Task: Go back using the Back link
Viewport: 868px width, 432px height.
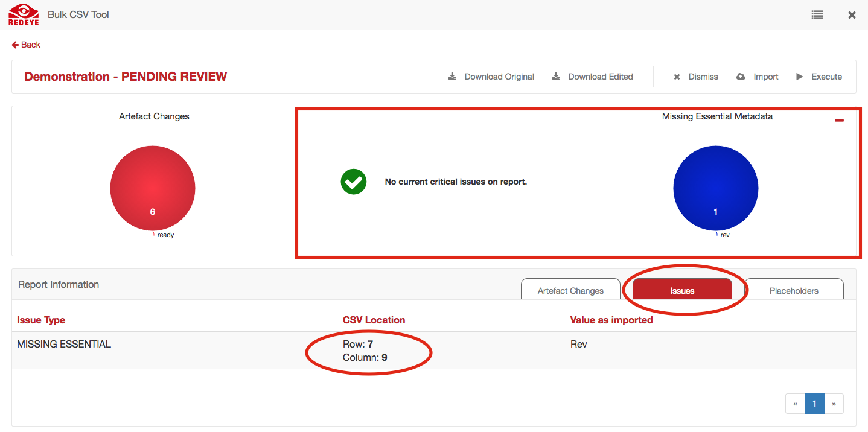Action: click(x=26, y=45)
